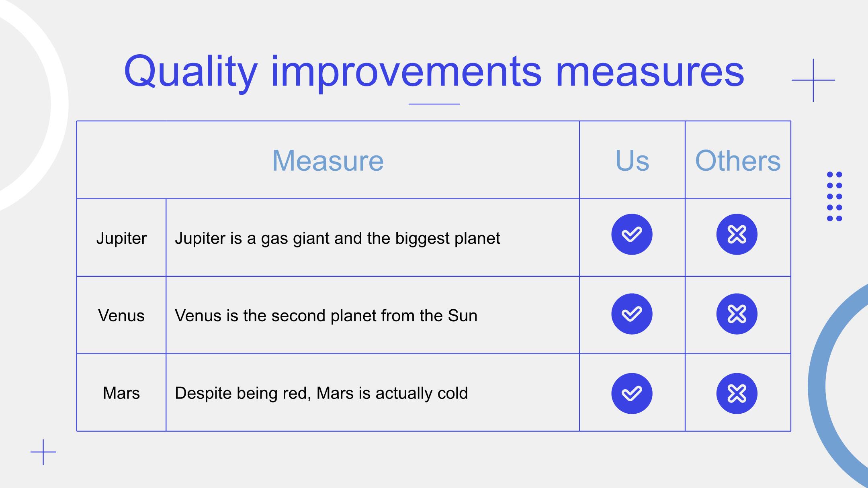Screen dimensions: 868x488
Task: Select the dotted grid decoration on right
Action: [x=834, y=196]
